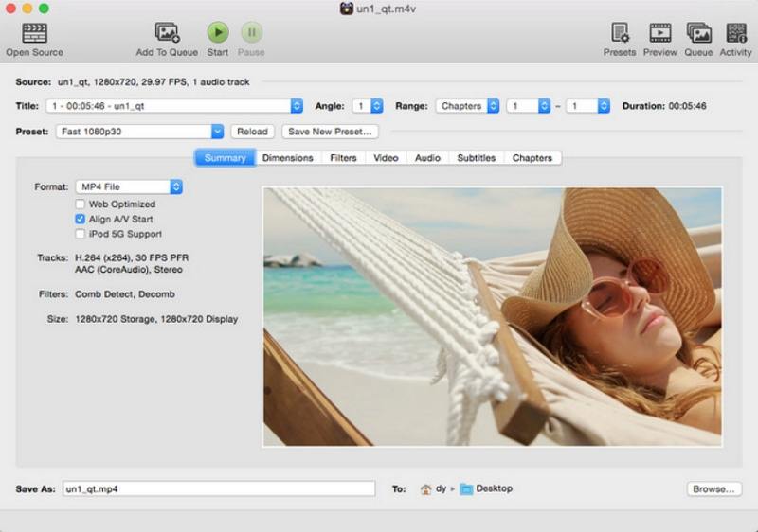Viewport: 758px width, 532px height.
Task: Click the Browse button
Action: [714, 489]
